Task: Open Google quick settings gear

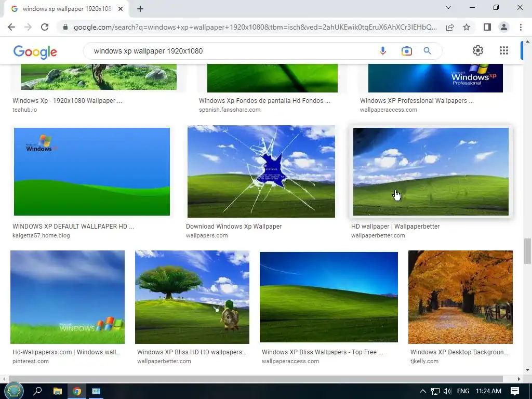Action: click(478, 50)
